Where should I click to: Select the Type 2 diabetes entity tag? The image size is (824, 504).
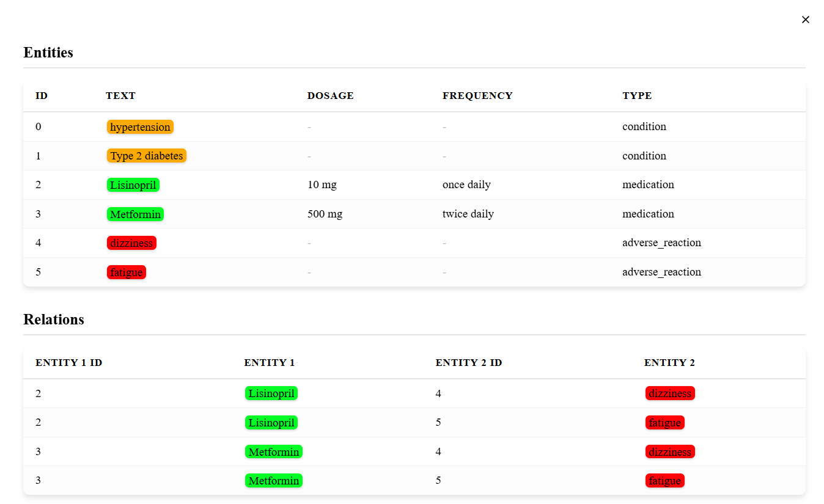tap(147, 156)
